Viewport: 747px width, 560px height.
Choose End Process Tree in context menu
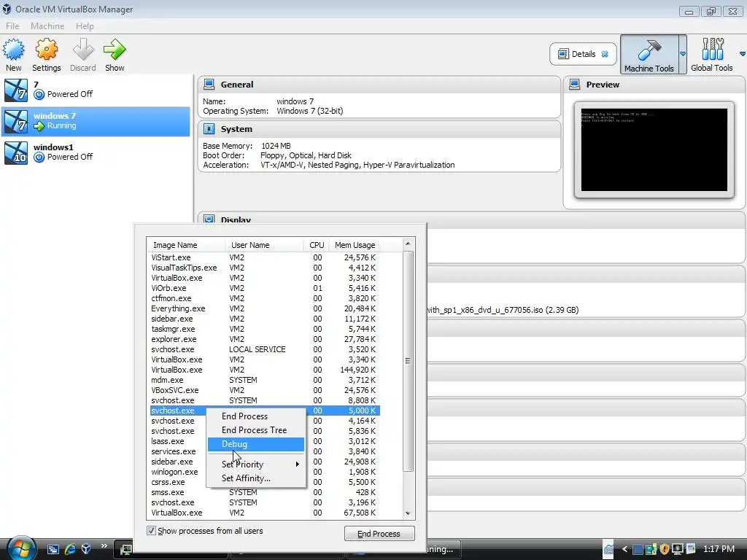coord(256,430)
